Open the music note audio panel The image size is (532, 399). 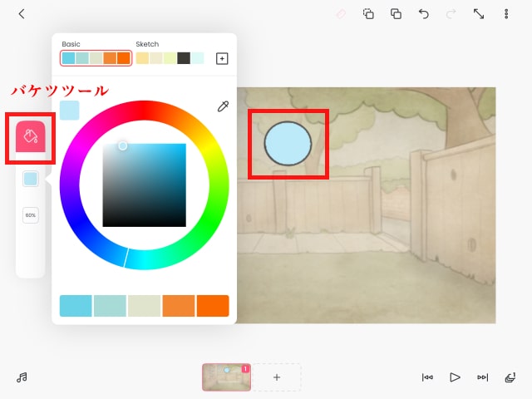pos(22,377)
